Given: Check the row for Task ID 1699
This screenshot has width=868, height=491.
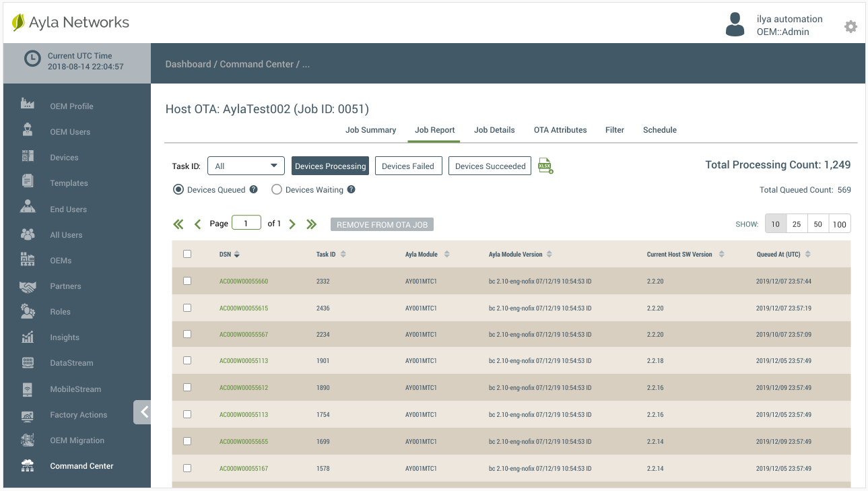Looking at the screenshot, I should [187, 441].
